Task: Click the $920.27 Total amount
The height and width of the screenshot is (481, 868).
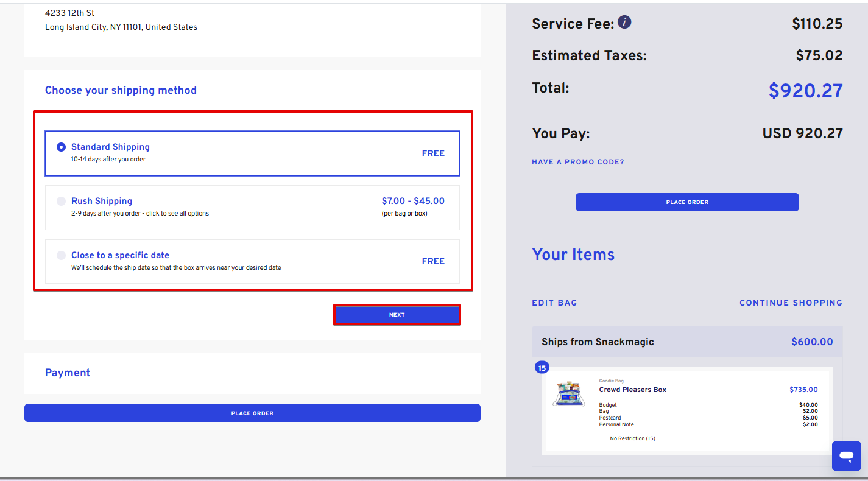Action: click(805, 91)
